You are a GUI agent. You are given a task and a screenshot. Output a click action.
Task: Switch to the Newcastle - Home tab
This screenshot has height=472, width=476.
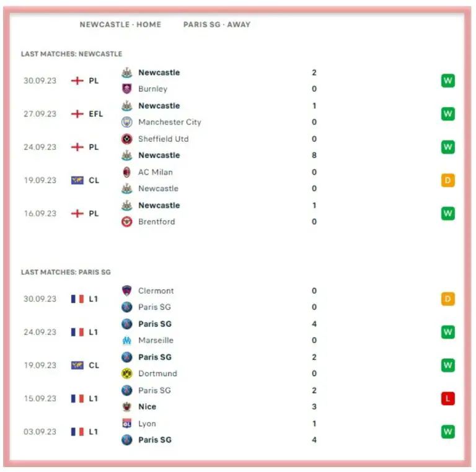pos(120,25)
